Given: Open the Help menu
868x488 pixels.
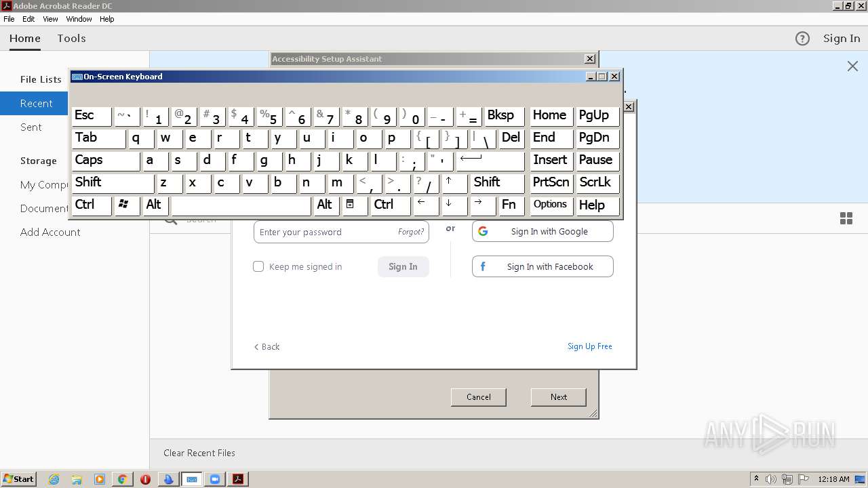Looking at the screenshot, I should 107,19.
